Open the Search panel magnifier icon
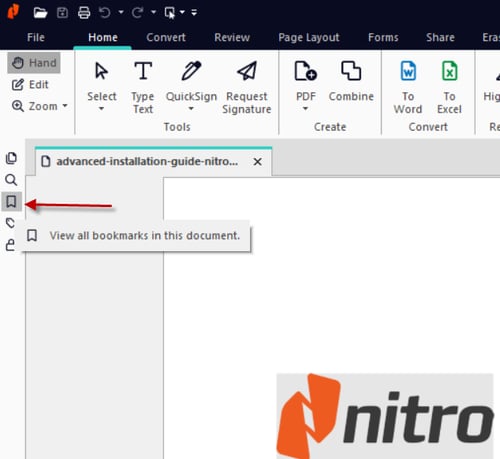Viewport: 500px width, 459px height. [x=11, y=180]
